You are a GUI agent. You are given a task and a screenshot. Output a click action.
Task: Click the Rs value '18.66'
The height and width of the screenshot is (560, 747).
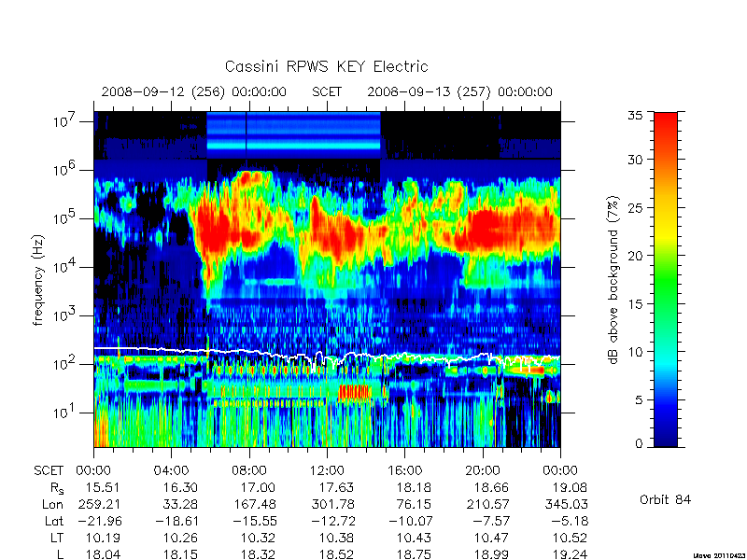click(x=492, y=487)
